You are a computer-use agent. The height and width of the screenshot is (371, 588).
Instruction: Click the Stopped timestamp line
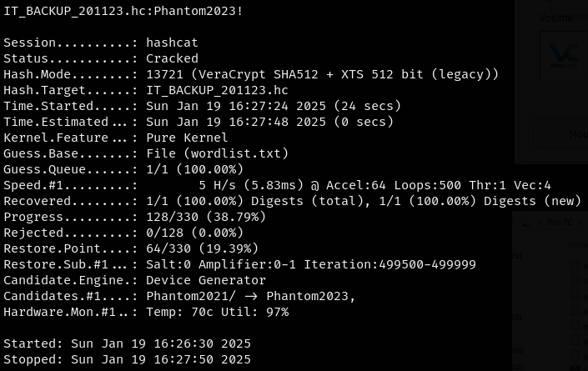pyautogui.click(x=127, y=359)
